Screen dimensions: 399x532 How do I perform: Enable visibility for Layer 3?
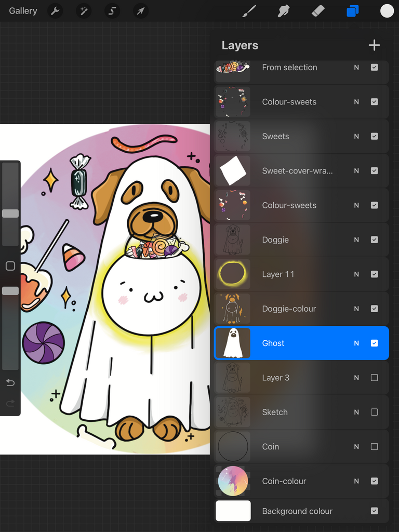[x=374, y=378]
